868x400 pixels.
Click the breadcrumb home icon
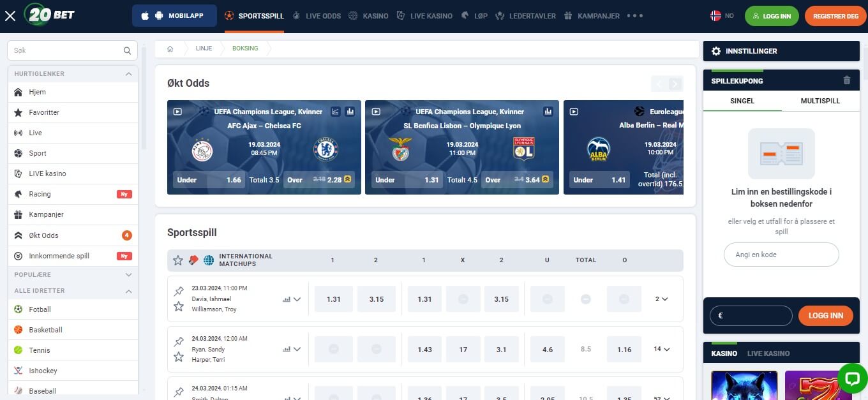pyautogui.click(x=170, y=49)
